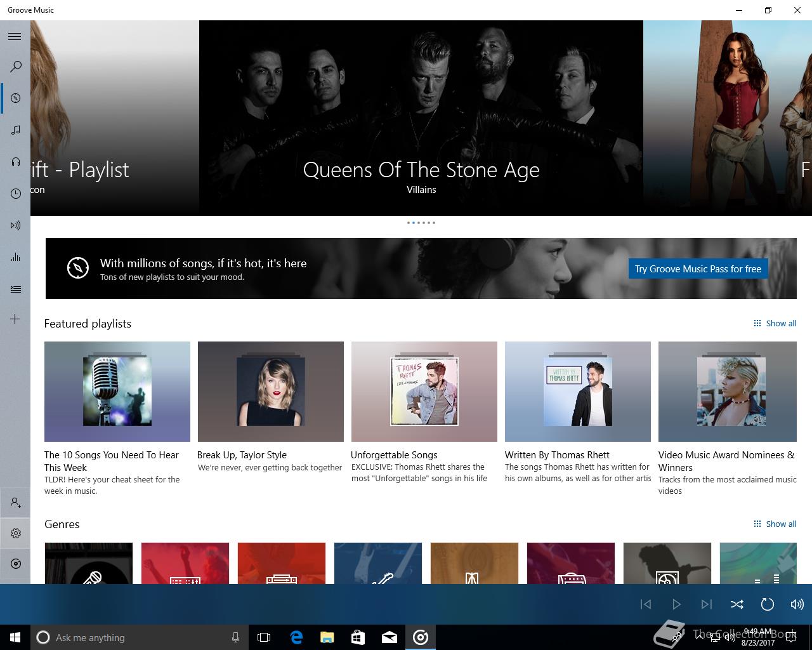Open Mail app from taskbar

click(390, 637)
